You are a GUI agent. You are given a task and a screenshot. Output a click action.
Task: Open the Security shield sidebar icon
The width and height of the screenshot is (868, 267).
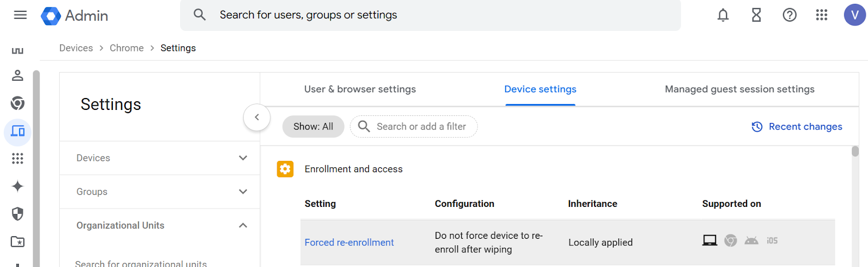tap(17, 214)
